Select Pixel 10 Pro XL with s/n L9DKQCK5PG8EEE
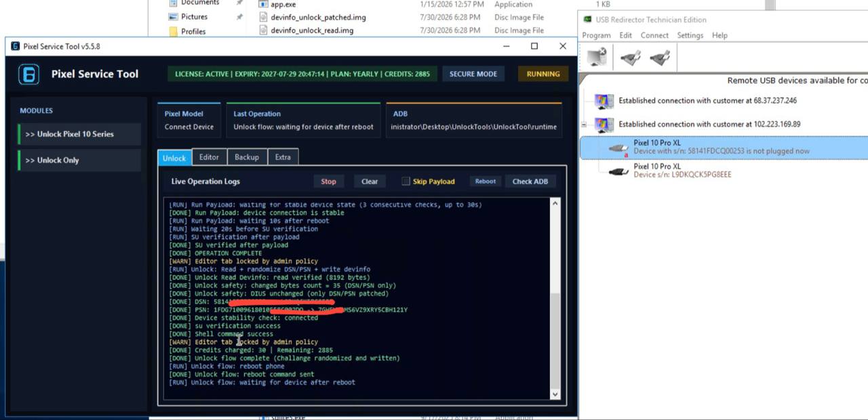Screen dimensions: 868x420 [682, 170]
